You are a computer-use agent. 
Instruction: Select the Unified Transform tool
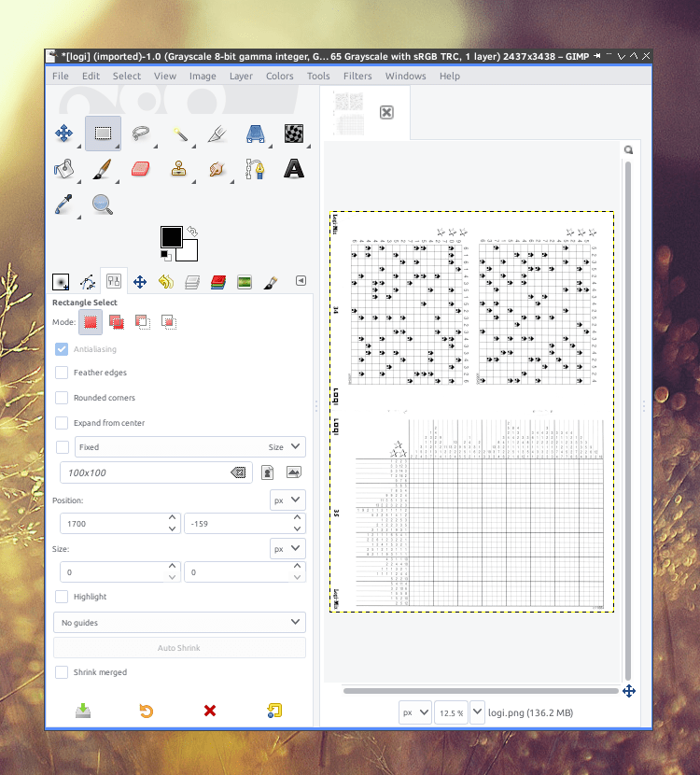tap(256, 134)
